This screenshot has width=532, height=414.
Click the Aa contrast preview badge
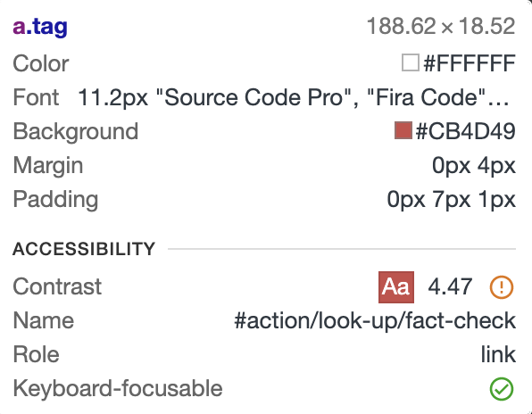point(396,286)
